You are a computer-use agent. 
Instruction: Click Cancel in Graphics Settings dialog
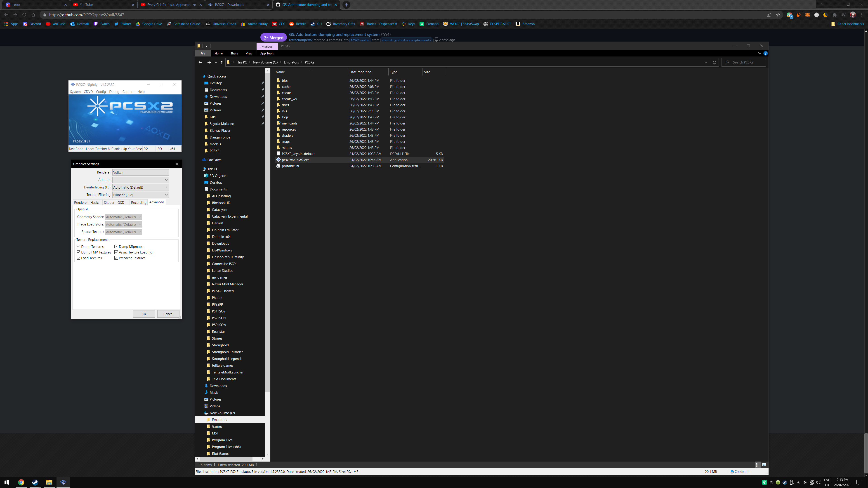[168, 314]
